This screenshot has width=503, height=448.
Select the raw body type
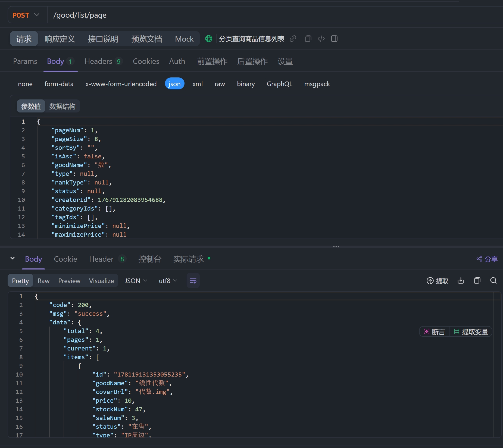pos(220,84)
